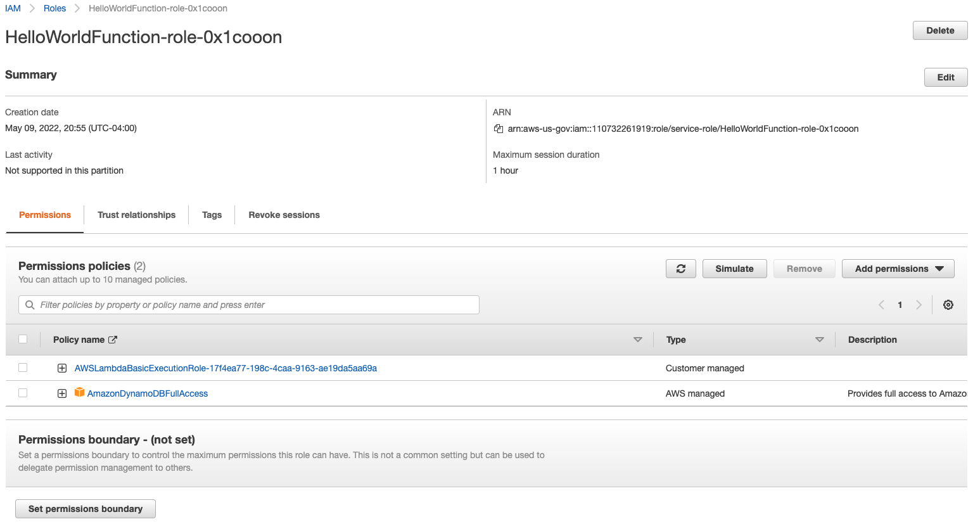
Task: Click the external link icon in Policy name header
Action: point(115,339)
